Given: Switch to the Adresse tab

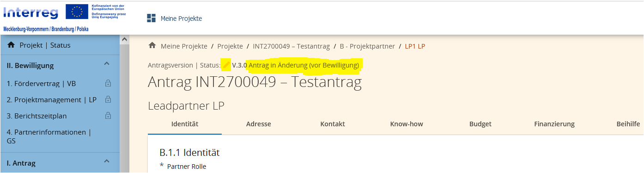Looking at the screenshot, I should [x=259, y=124].
